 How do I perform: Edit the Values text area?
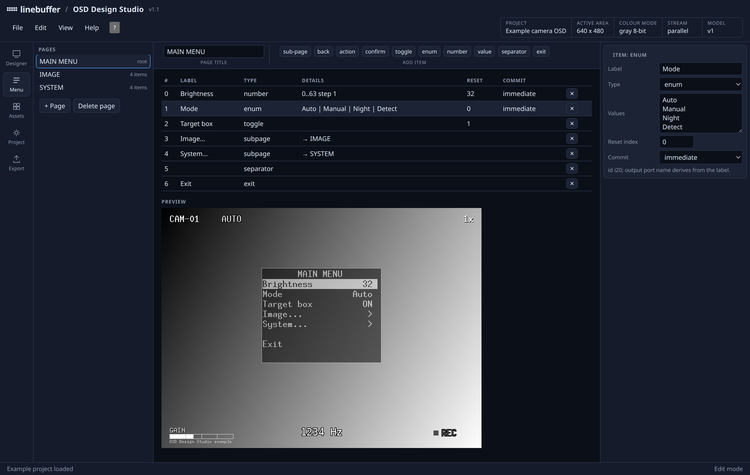coord(700,113)
